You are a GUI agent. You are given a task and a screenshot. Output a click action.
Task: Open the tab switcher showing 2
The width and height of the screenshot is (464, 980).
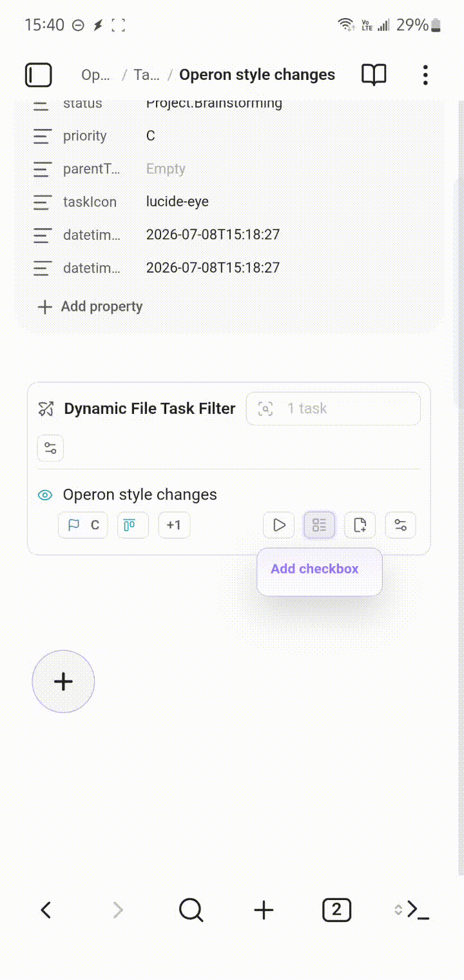click(x=336, y=910)
